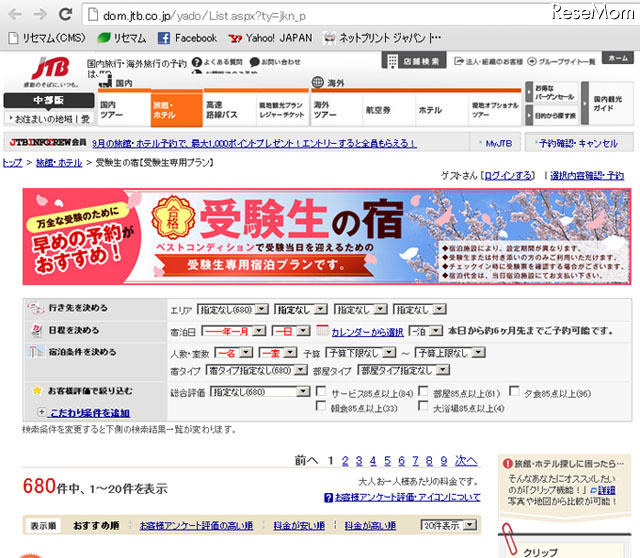Image resolution: width=640 pixels, height=558 pixels.
Task: Reload the page with refresh icon
Action: tap(65, 14)
